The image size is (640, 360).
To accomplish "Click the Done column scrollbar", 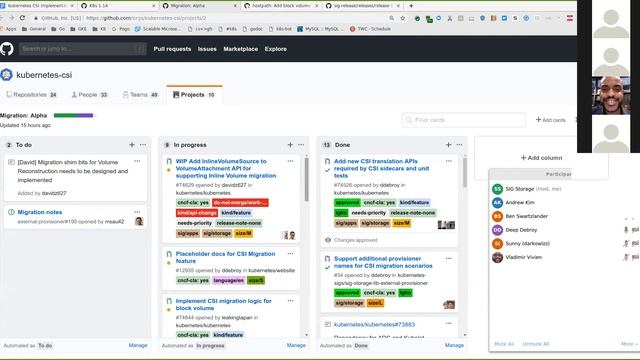I will point(464,173).
